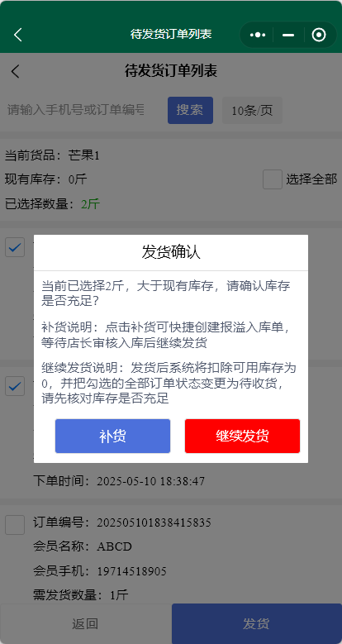Screen dimensions: 342x644
Task: Select the 发货确认 dialog title
Action: coord(171,252)
